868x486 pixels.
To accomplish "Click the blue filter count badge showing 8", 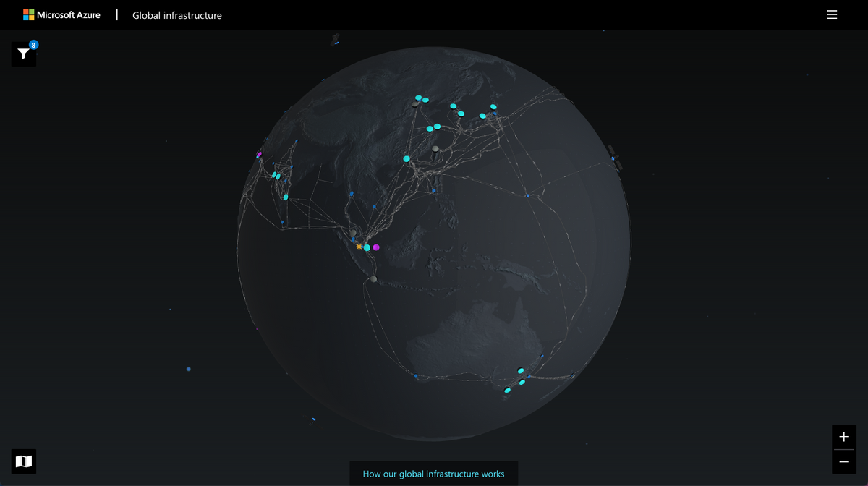I will pyautogui.click(x=33, y=45).
